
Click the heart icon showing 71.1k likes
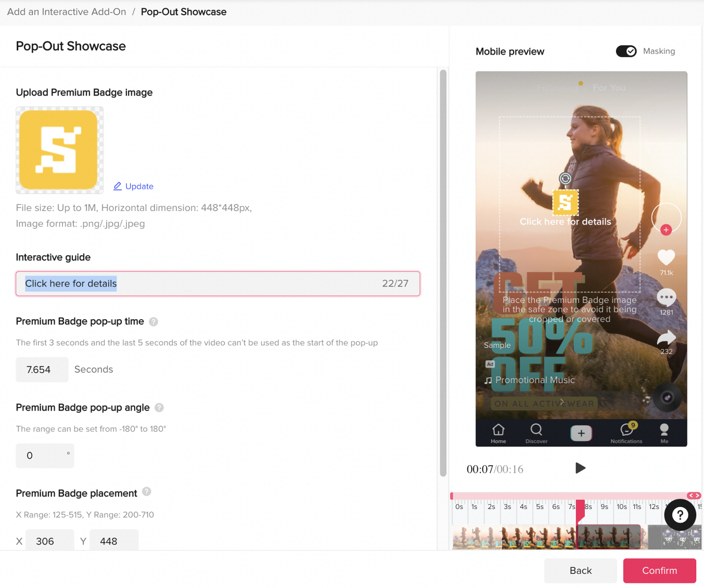667,258
